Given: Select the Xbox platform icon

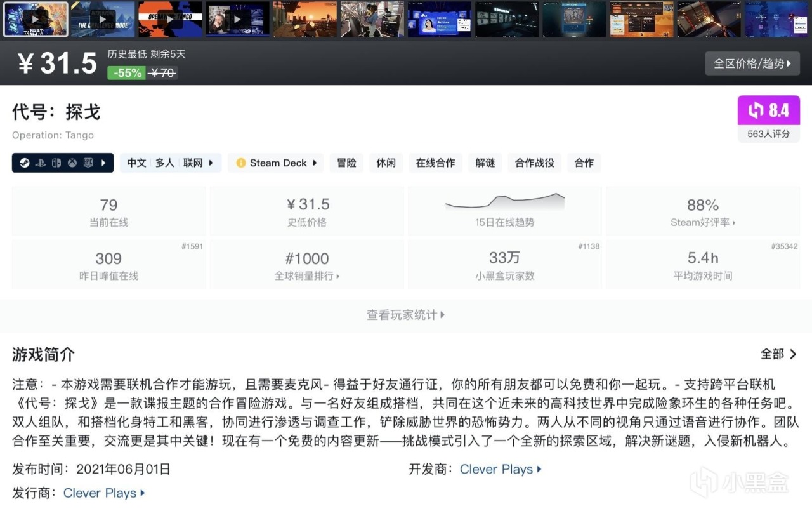Looking at the screenshot, I should click(73, 163).
